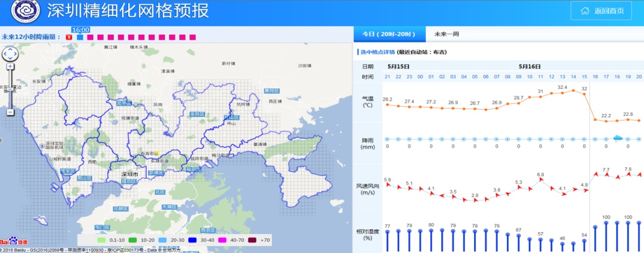Select the first pink time step square
This screenshot has width=644, height=253.
pos(90,37)
